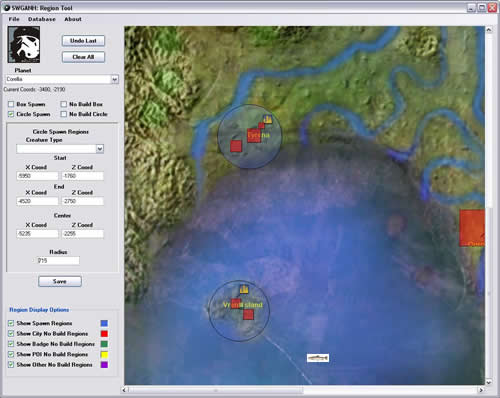Click the stormtrooper logo image
The height and width of the screenshot is (398, 500).
(x=24, y=45)
